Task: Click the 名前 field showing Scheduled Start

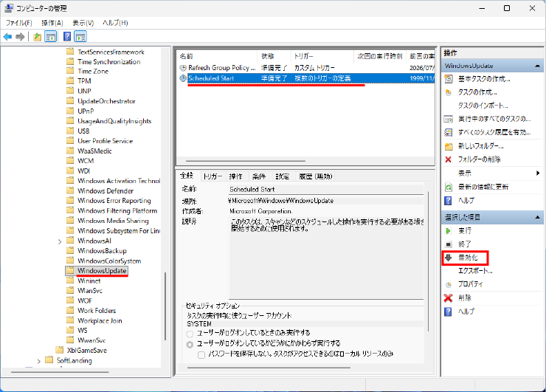Action: [x=326, y=190]
